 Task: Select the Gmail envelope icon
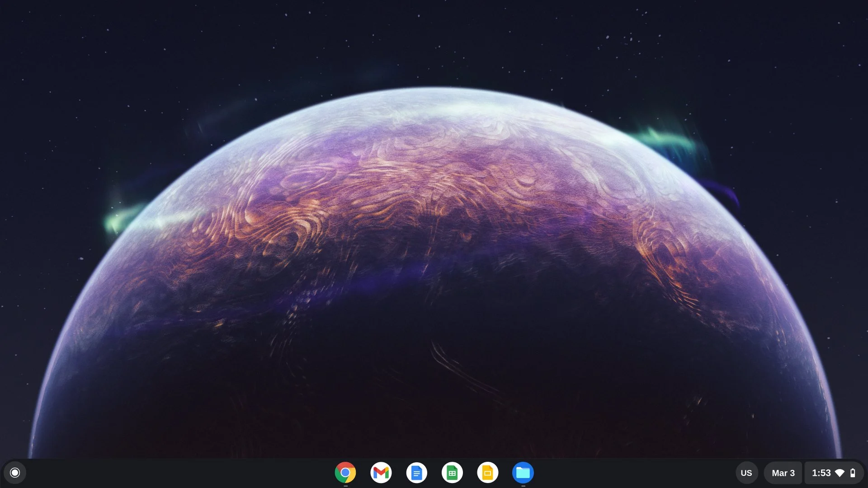(381, 473)
